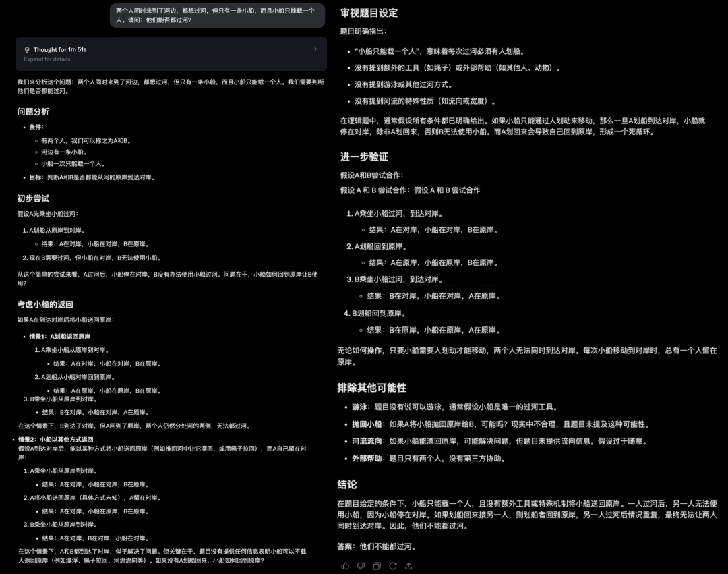
Task: Click the heading "考虑小船的返回"
Action: click(x=45, y=304)
